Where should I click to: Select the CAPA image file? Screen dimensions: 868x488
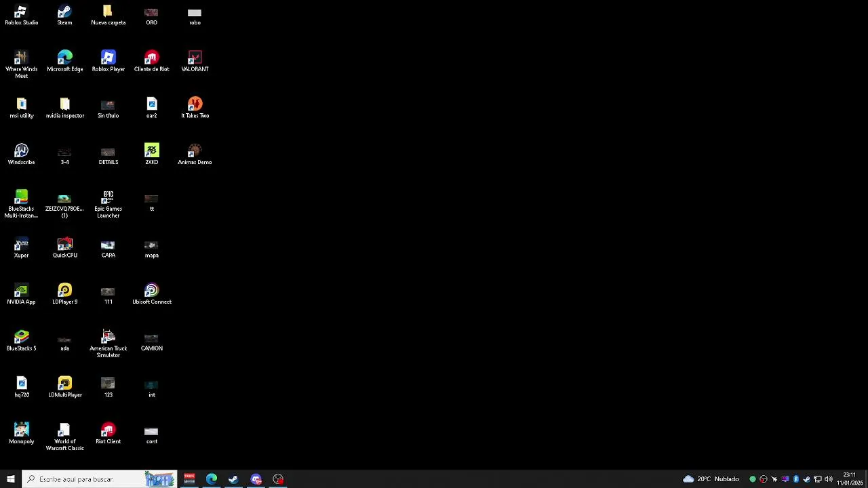click(x=108, y=248)
